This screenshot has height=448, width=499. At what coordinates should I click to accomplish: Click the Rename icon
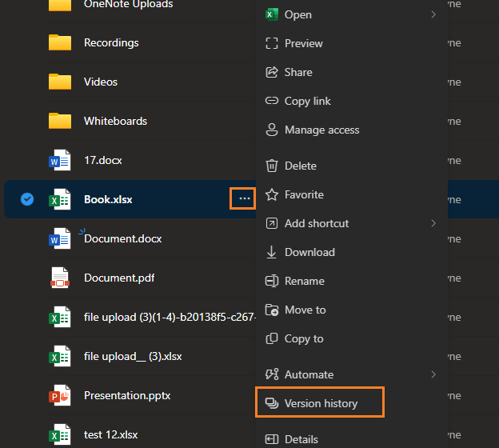pyautogui.click(x=272, y=281)
